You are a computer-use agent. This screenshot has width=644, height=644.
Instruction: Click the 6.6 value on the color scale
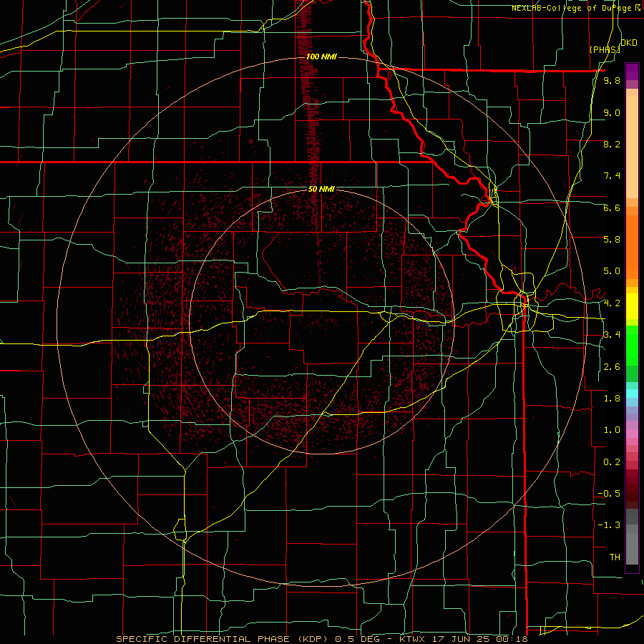pos(612,208)
